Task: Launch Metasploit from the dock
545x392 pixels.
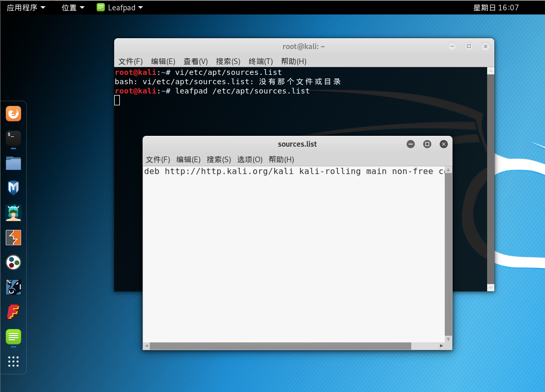Action: (13, 188)
